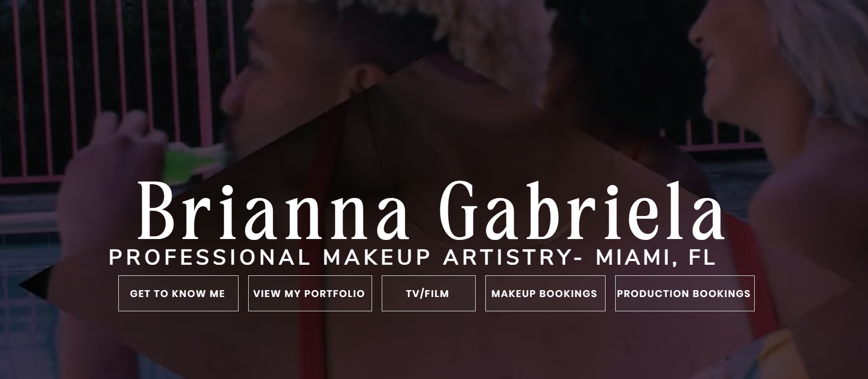The image size is (868, 379).
Task: Choose the Production Bookings link
Action: click(x=685, y=293)
